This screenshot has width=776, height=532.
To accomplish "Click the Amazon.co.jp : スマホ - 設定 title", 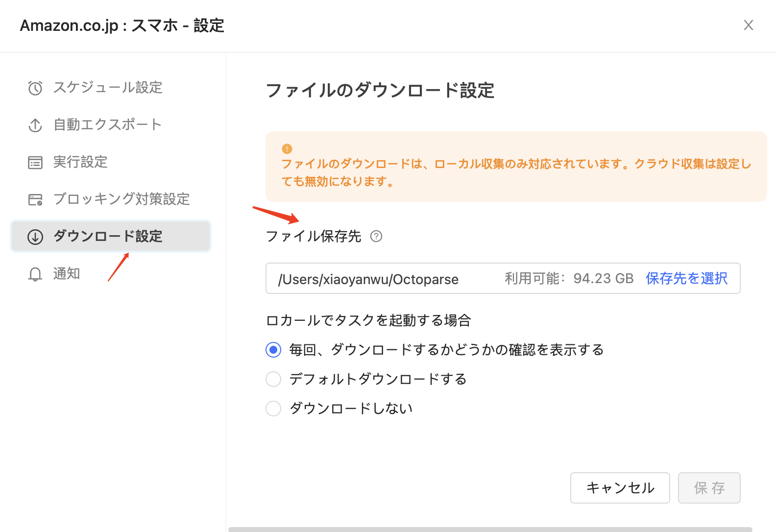I will (122, 25).
